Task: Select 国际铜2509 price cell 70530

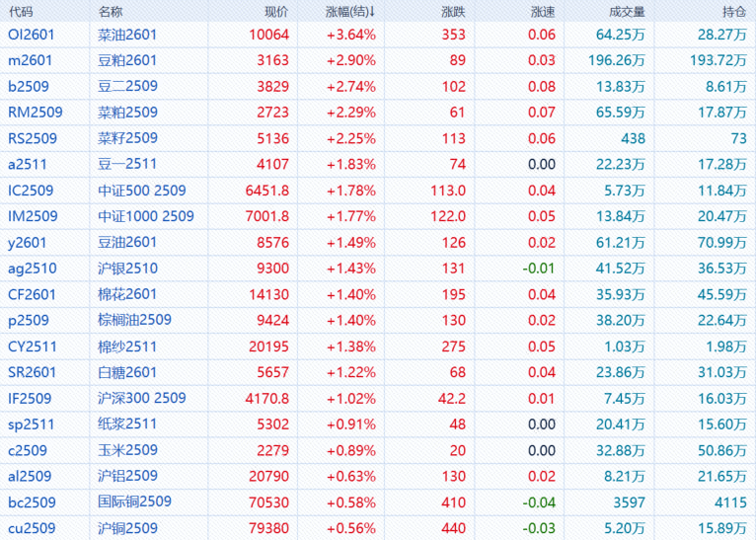Action: pyautogui.click(x=268, y=502)
